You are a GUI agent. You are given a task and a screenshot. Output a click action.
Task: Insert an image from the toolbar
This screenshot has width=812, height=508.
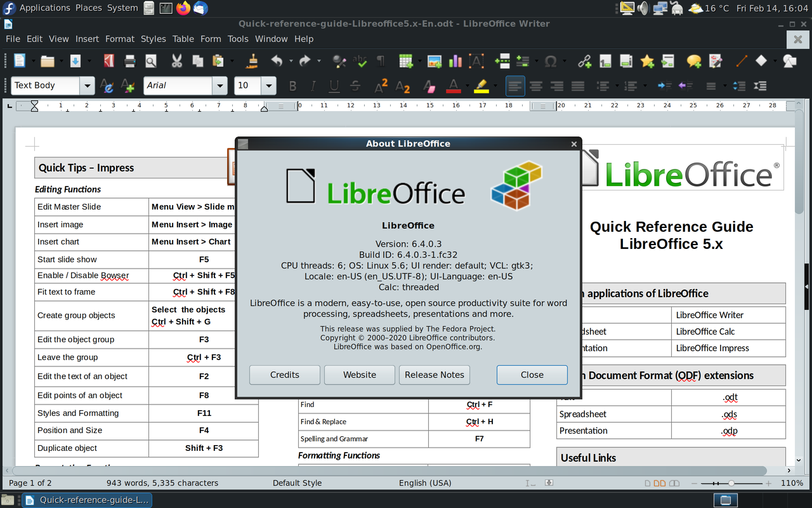(435, 61)
